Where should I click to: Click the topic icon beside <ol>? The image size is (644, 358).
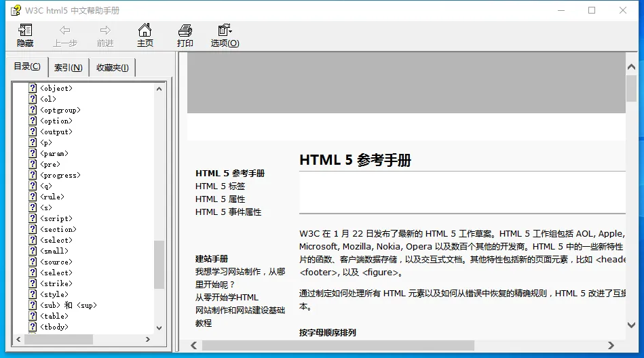coord(33,98)
